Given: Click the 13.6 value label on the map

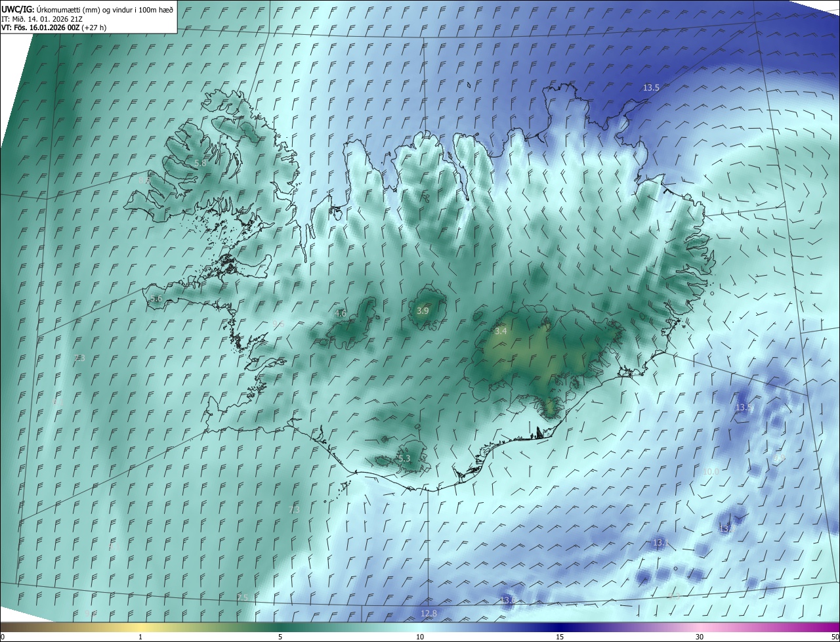Looking at the screenshot, I should pos(507,601).
